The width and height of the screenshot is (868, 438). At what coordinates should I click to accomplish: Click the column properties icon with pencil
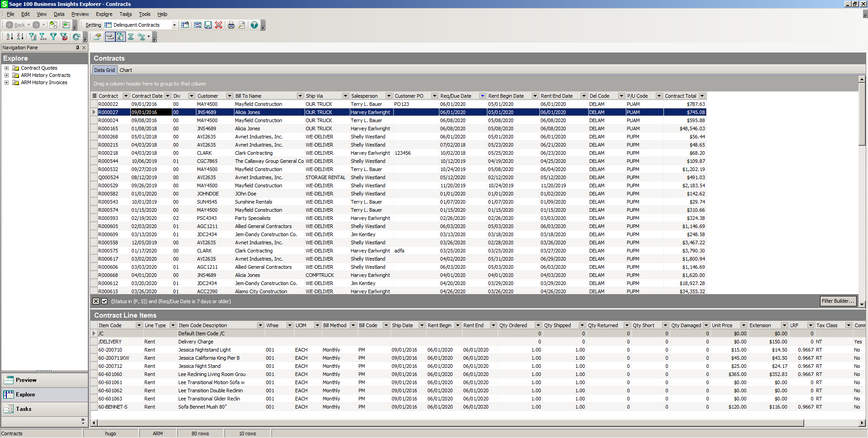97,37
